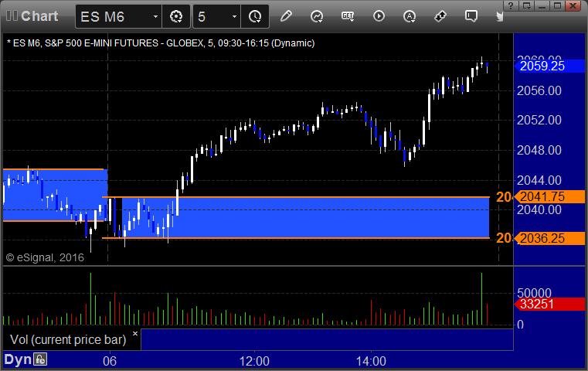Open the chat bubble icon
This screenshot has width=588, height=371.
(x=471, y=16)
